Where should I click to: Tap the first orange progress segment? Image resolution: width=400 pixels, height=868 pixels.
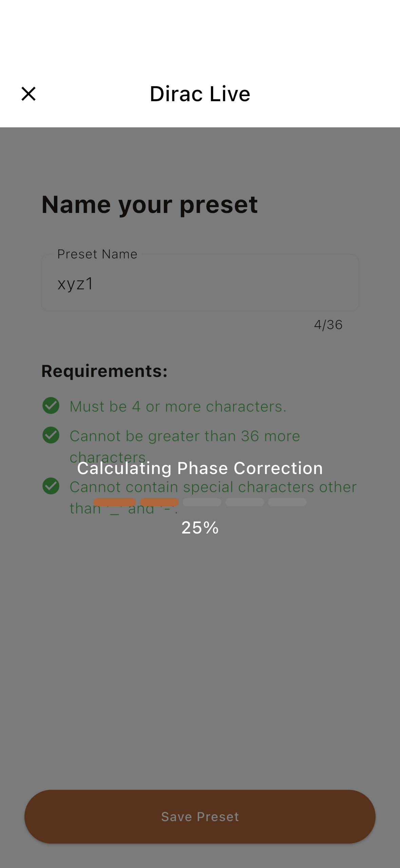115,502
